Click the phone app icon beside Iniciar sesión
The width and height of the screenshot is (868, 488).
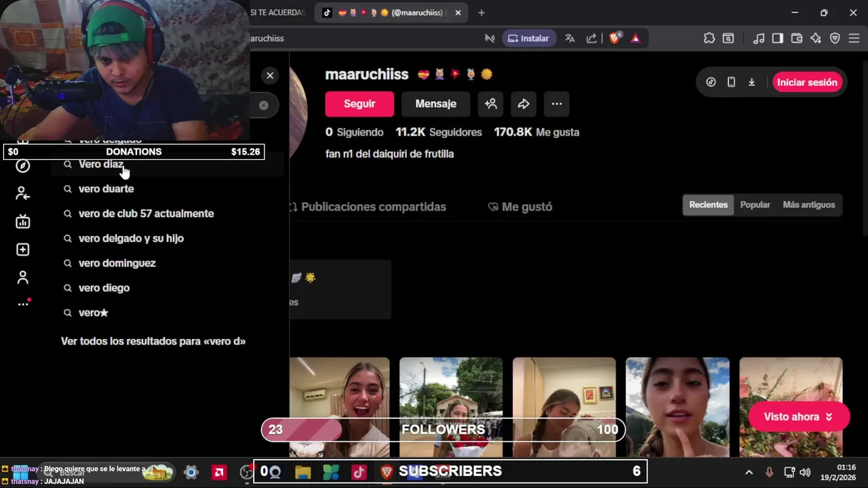[731, 82]
